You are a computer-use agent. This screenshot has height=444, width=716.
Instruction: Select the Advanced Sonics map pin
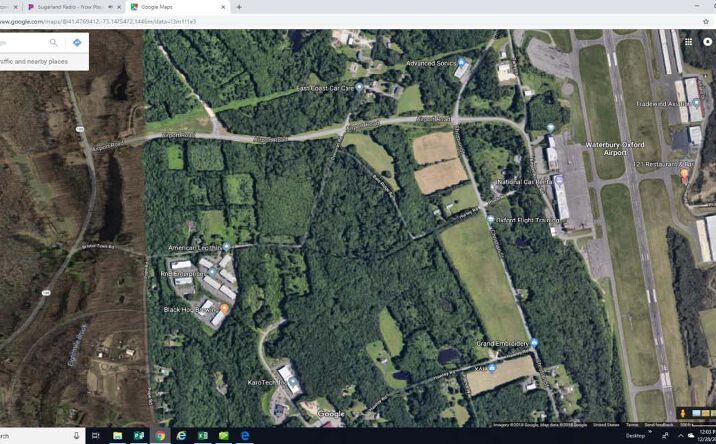click(x=461, y=62)
